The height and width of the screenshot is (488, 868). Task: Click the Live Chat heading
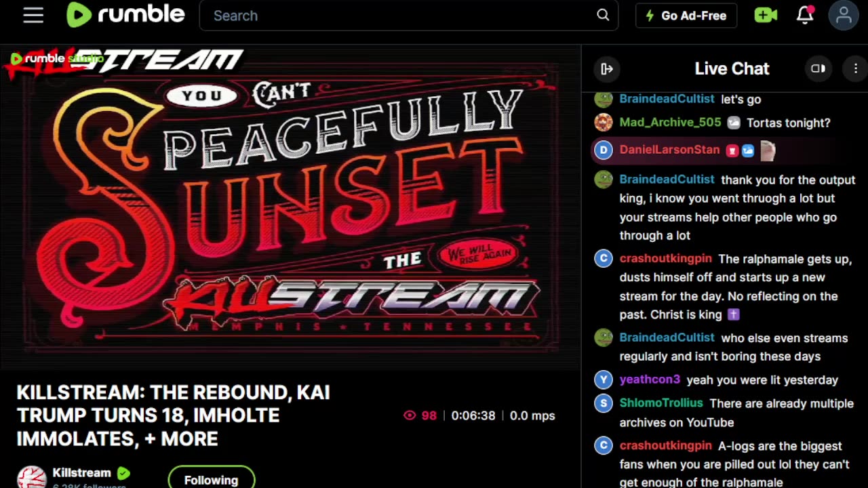click(732, 68)
